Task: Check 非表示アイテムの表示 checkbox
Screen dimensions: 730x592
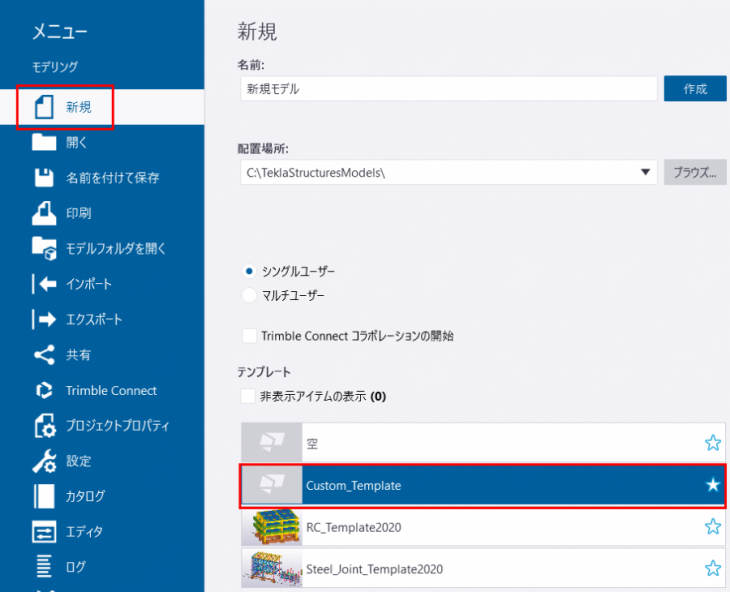Action: [x=247, y=397]
